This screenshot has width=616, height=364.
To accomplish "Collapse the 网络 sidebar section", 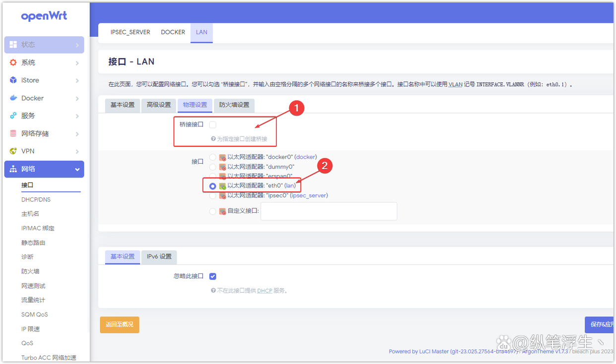I will [45, 169].
